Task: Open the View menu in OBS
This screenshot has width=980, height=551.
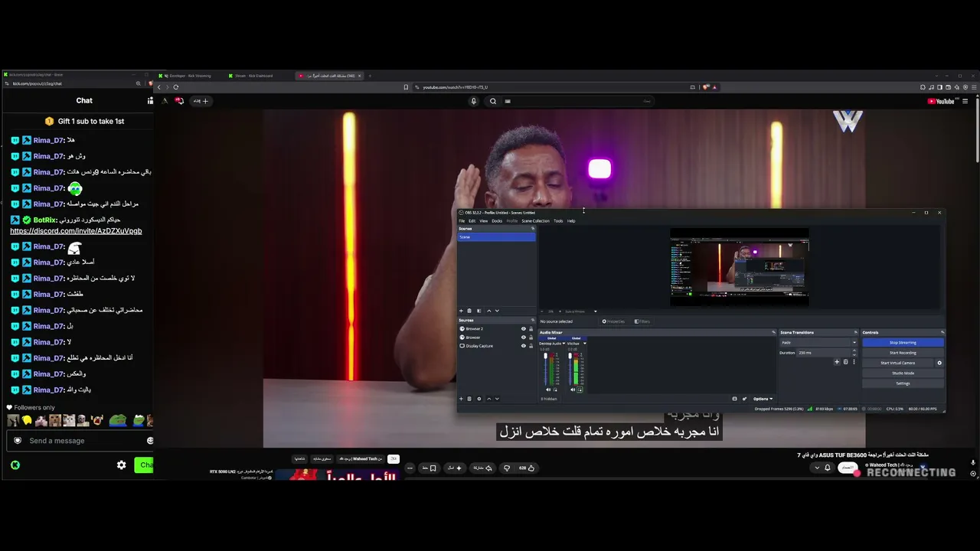Action: click(x=483, y=221)
